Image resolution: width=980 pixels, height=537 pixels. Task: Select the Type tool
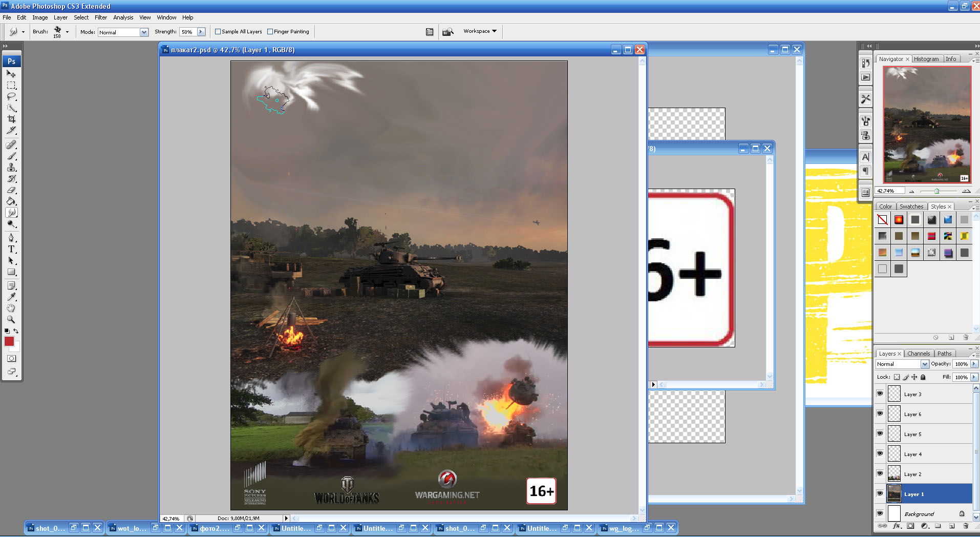(x=11, y=249)
